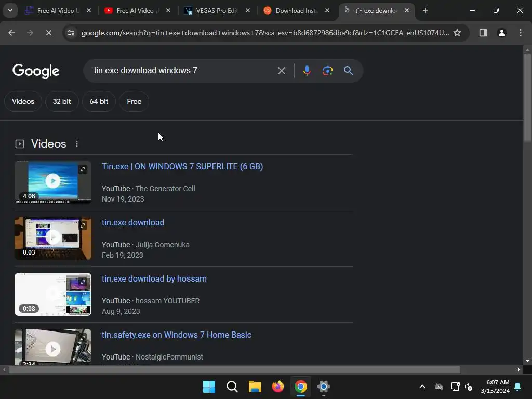Switch to the VEGAS Pro Edit tab
This screenshot has height=399, width=532.
tap(217, 11)
